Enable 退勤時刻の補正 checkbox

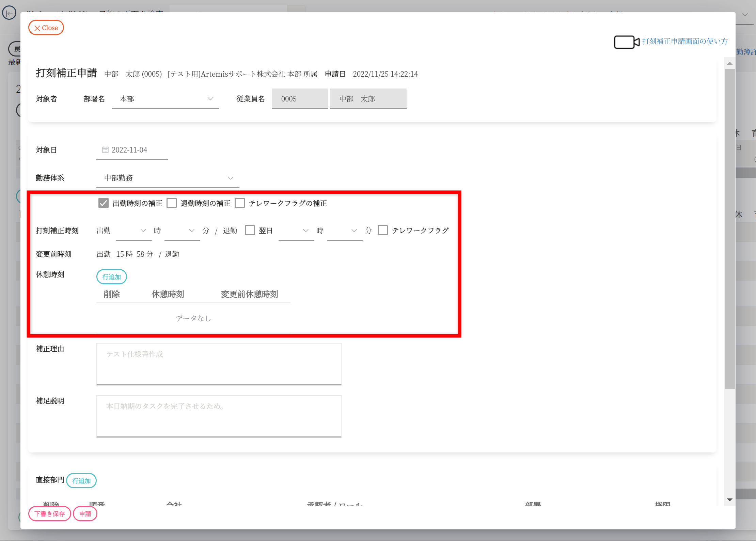pyautogui.click(x=172, y=203)
